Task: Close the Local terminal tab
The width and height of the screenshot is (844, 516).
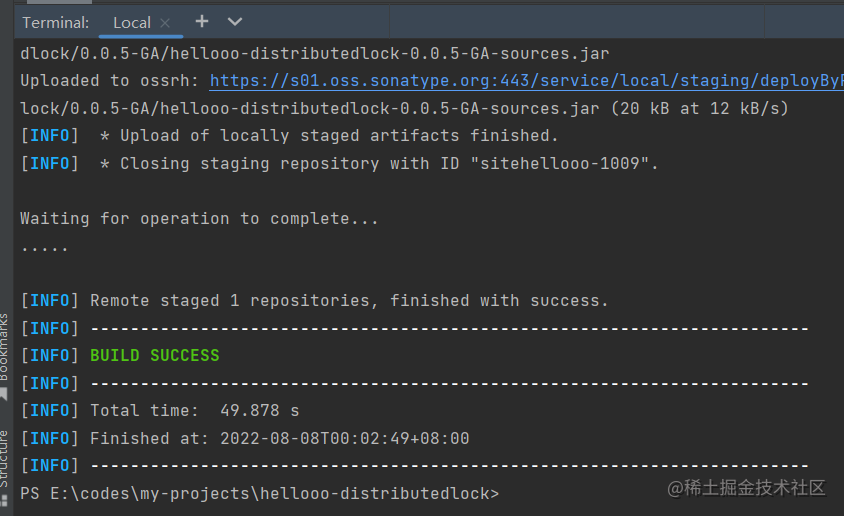Action: (165, 22)
